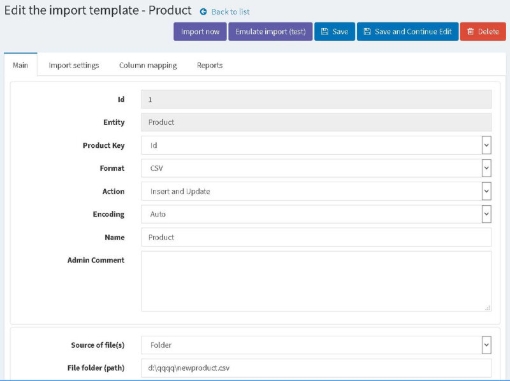Click the File folder (path) label

(x=96, y=368)
